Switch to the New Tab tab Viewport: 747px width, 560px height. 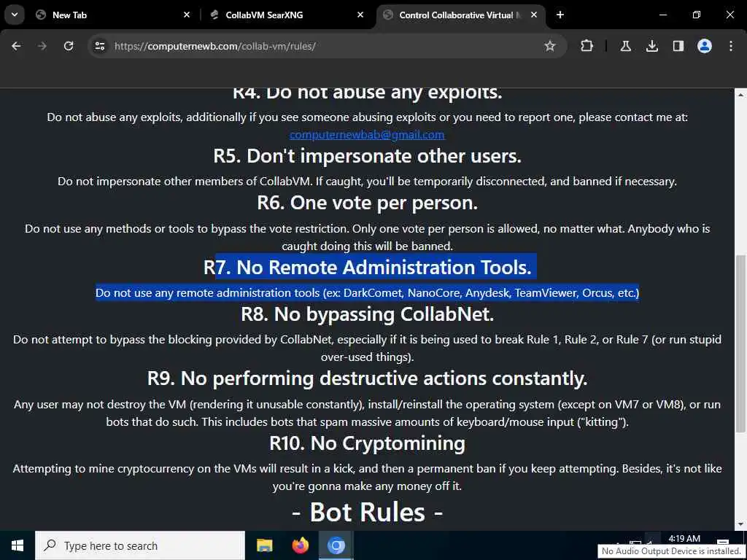pyautogui.click(x=112, y=15)
